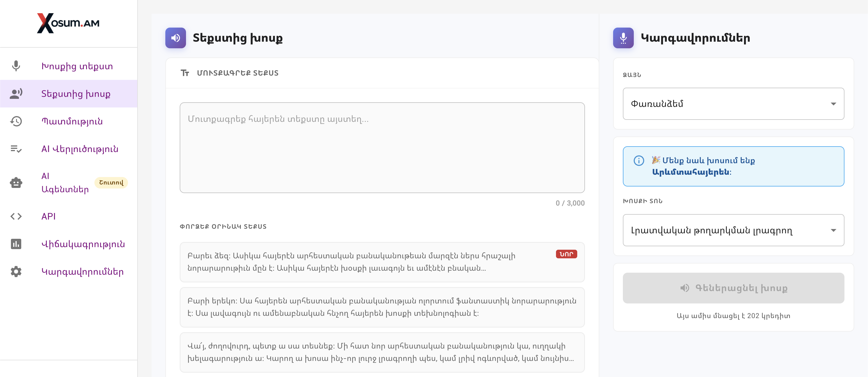Open the Կարգավորումներ gear icon
Screen dimensions: 868x377
pyautogui.click(x=16, y=272)
